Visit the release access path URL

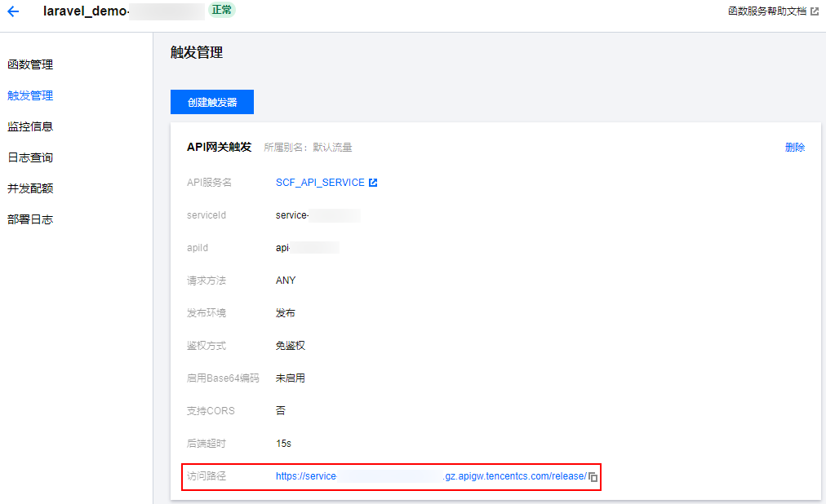pyautogui.click(x=424, y=476)
